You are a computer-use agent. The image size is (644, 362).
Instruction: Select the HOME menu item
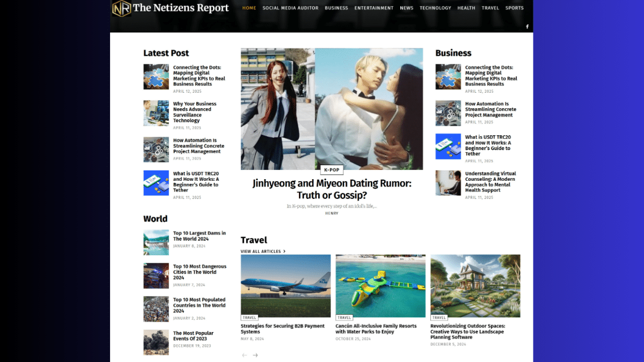(249, 8)
